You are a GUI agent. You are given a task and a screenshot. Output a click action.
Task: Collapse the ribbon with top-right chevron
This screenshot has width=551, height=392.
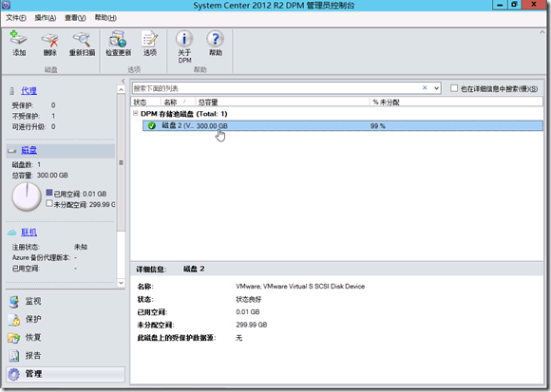[x=541, y=32]
